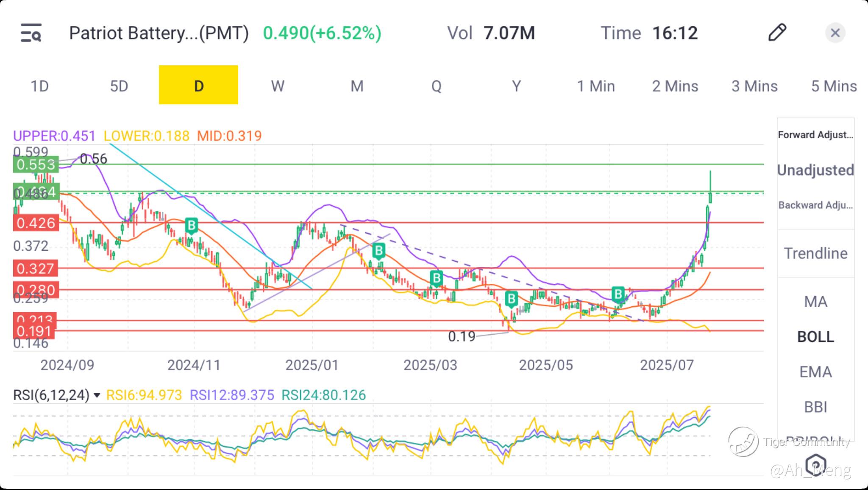Tap B marker before 2025/07
This screenshot has height=490, width=868.
coord(618,294)
